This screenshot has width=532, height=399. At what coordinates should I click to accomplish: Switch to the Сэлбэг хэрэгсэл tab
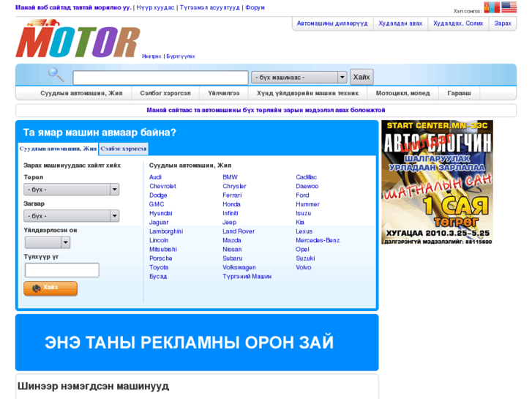click(x=124, y=149)
